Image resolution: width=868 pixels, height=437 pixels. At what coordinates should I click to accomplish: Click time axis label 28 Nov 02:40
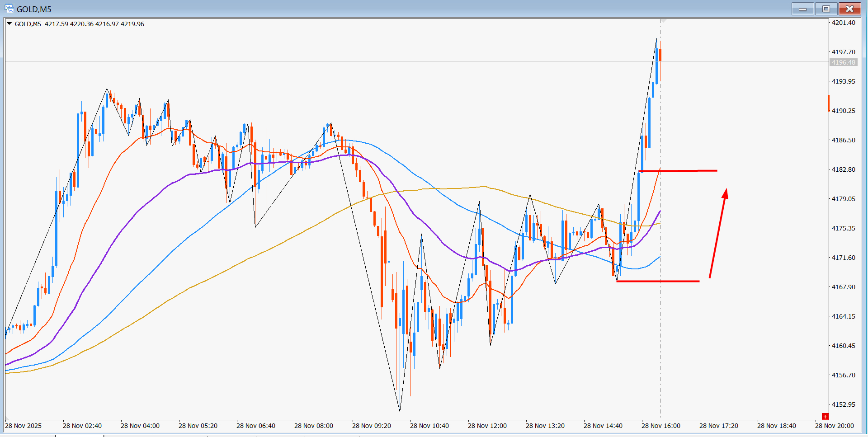(82, 426)
